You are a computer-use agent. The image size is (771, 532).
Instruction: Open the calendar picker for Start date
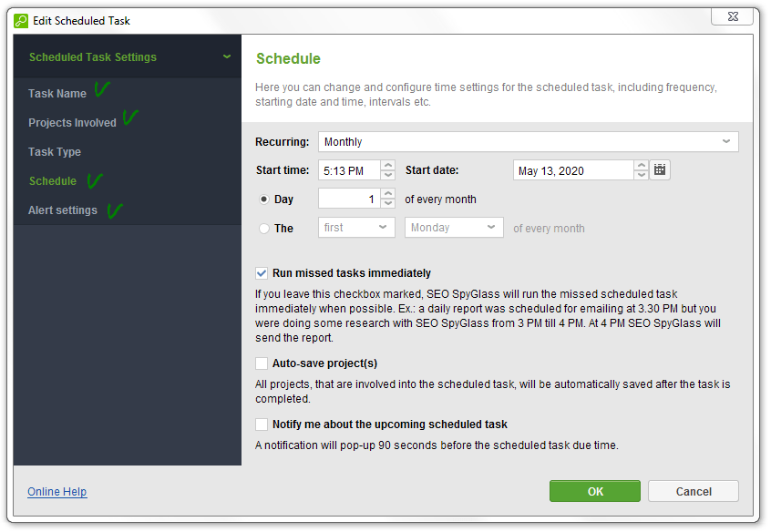(x=660, y=170)
